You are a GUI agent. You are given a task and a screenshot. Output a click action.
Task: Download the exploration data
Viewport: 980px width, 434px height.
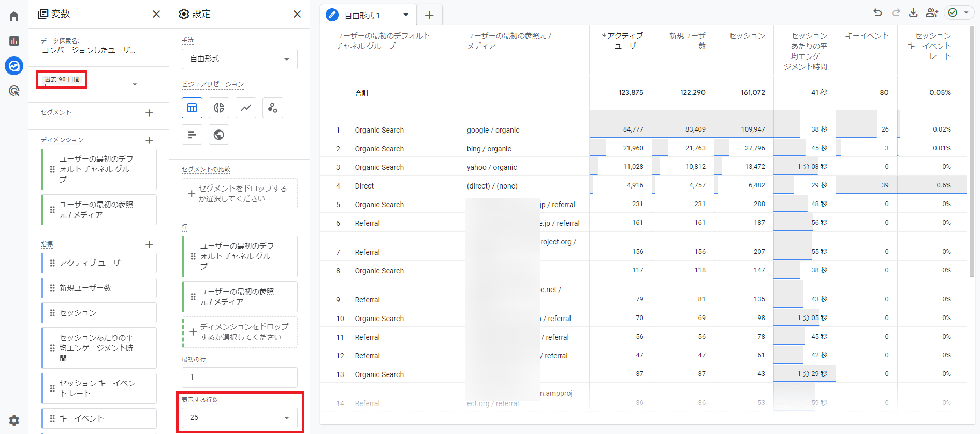click(913, 13)
